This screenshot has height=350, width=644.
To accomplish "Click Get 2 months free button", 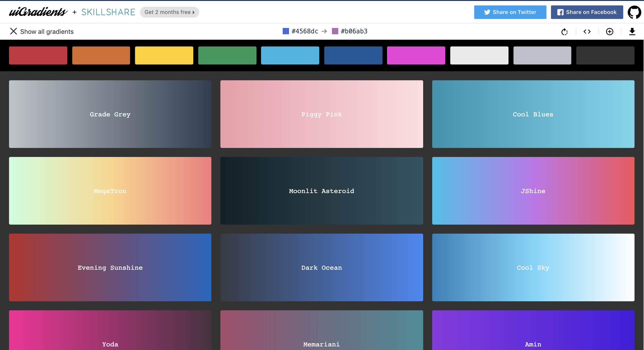I will [169, 12].
